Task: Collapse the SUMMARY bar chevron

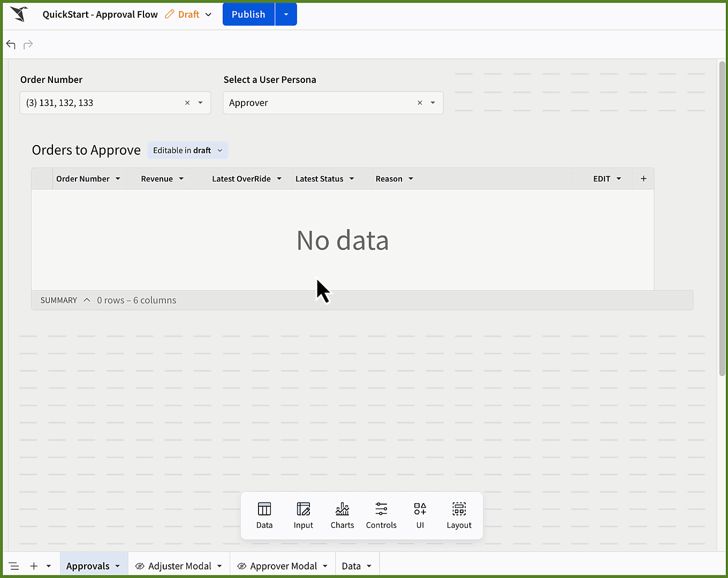Action: pyautogui.click(x=87, y=300)
